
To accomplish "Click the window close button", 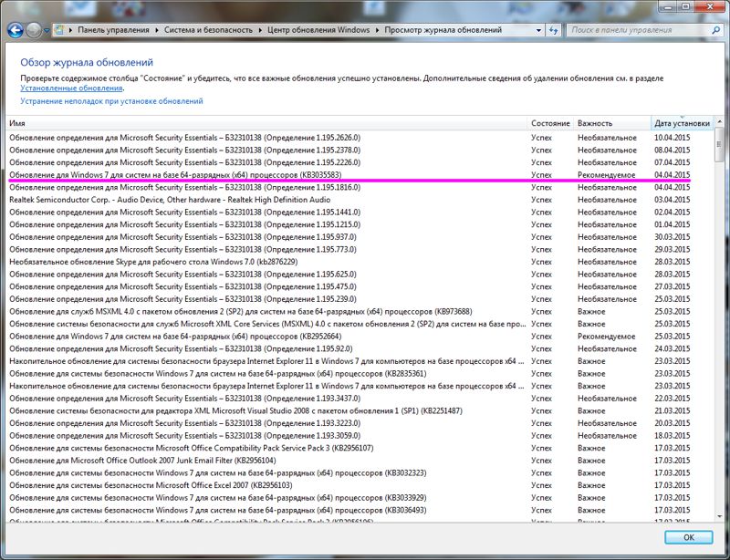I will coord(712,5).
